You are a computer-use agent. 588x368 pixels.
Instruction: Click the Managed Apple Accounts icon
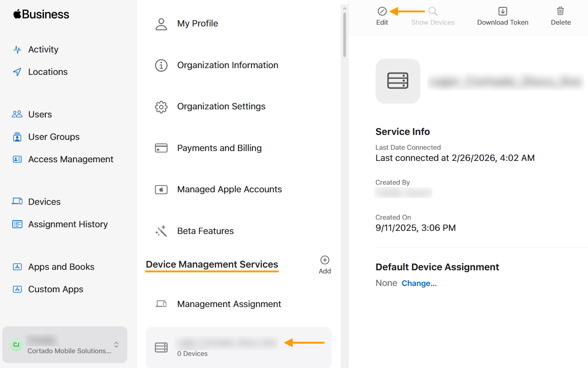[161, 189]
